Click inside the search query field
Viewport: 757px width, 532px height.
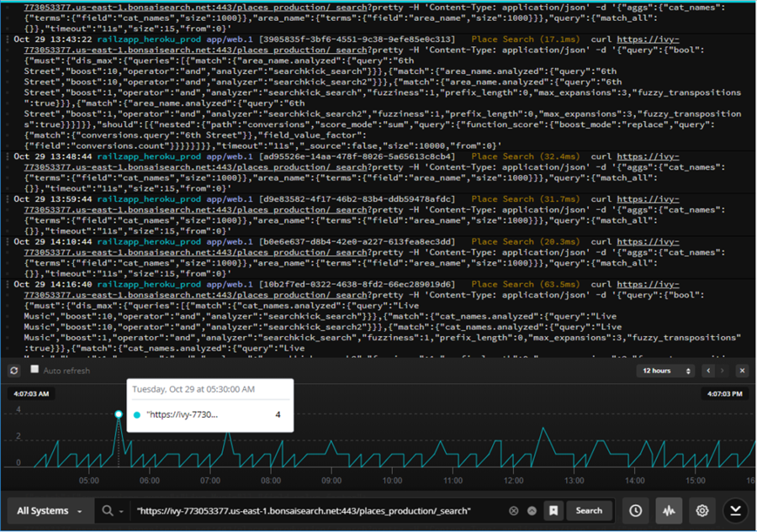pos(320,511)
